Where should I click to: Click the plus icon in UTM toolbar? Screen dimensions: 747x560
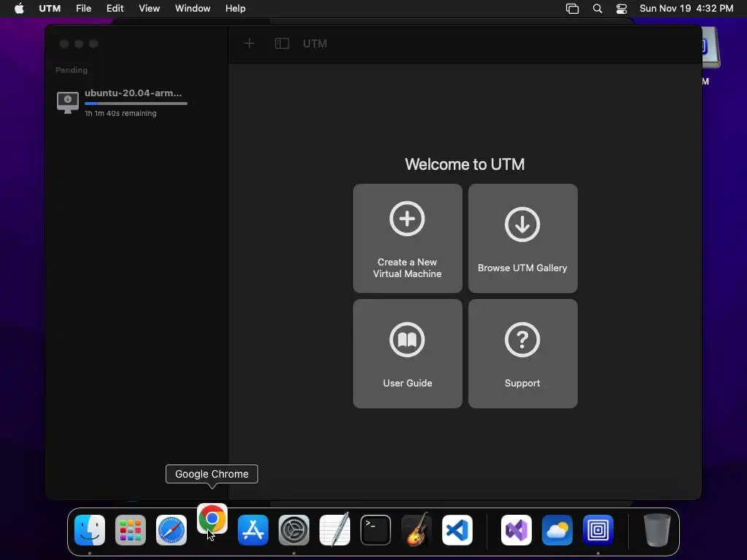click(x=249, y=44)
